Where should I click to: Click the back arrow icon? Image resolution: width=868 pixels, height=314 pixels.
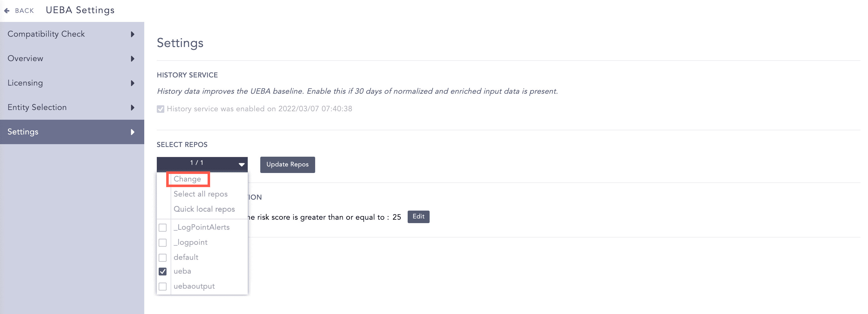point(6,10)
